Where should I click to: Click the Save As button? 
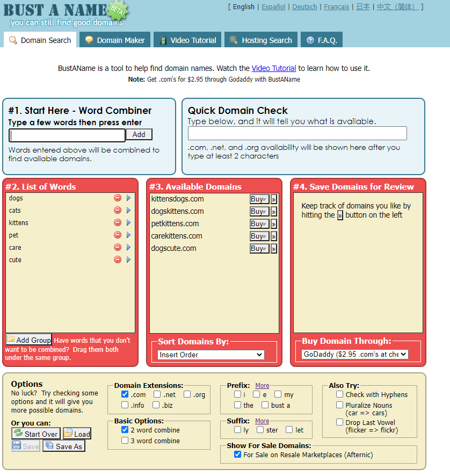click(64, 446)
